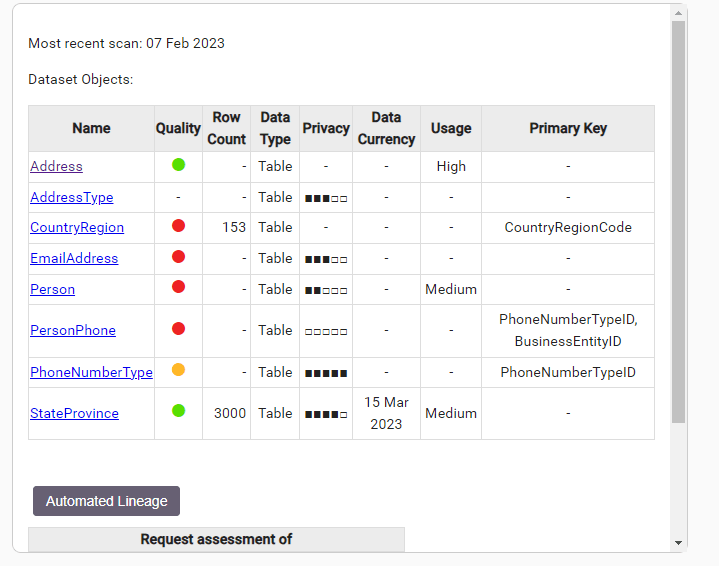The image size is (719, 566).
Task: Click the CountryRegionCode primary key cell
Action: pos(568,228)
